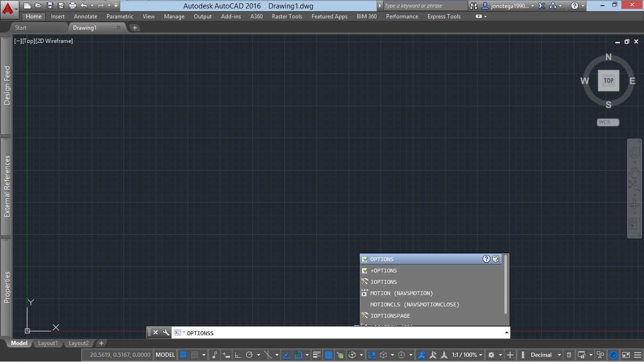Click the Clean Screen icon in status bar
Image resolution: width=644 pixels, height=362 pixels.
(x=626, y=355)
